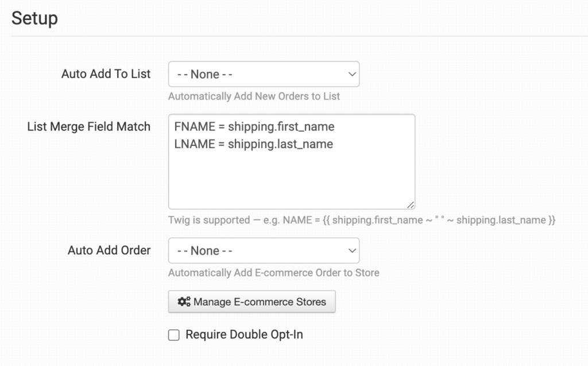This screenshot has height=366, width=588.
Task: Open the Auto Add Order dropdown
Action: click(x=264, y=251)
